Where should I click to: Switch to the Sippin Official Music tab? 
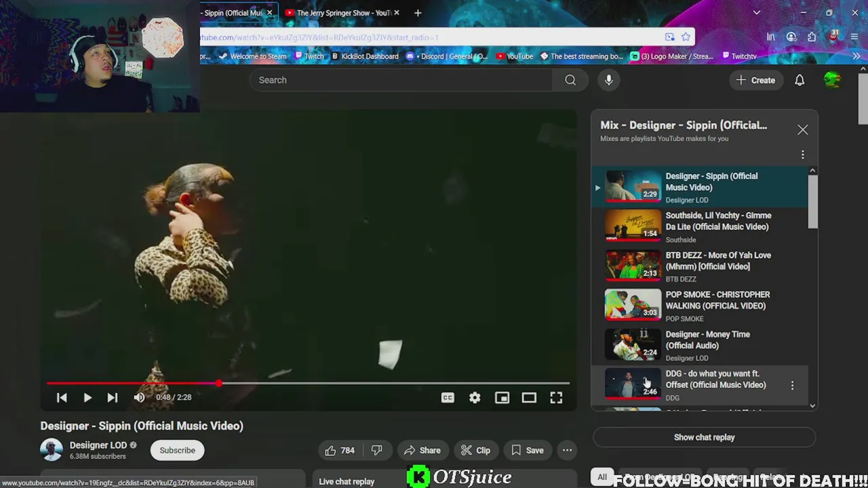tap(234, 13)
